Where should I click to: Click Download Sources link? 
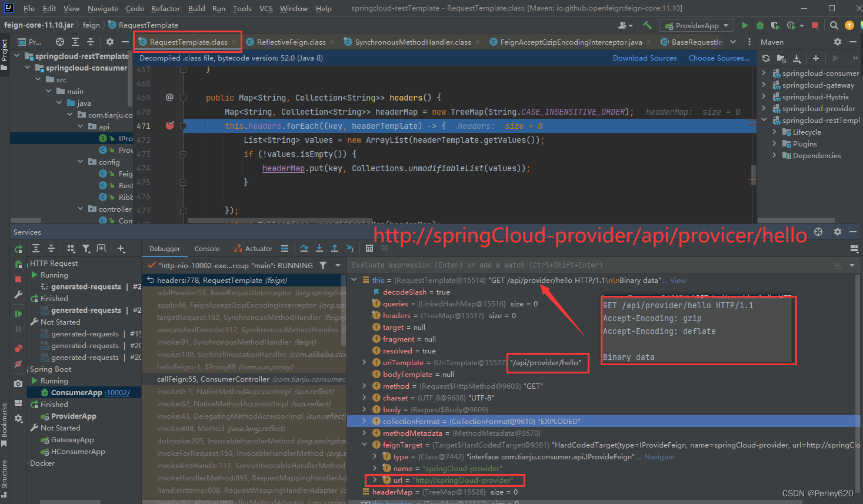645,58
